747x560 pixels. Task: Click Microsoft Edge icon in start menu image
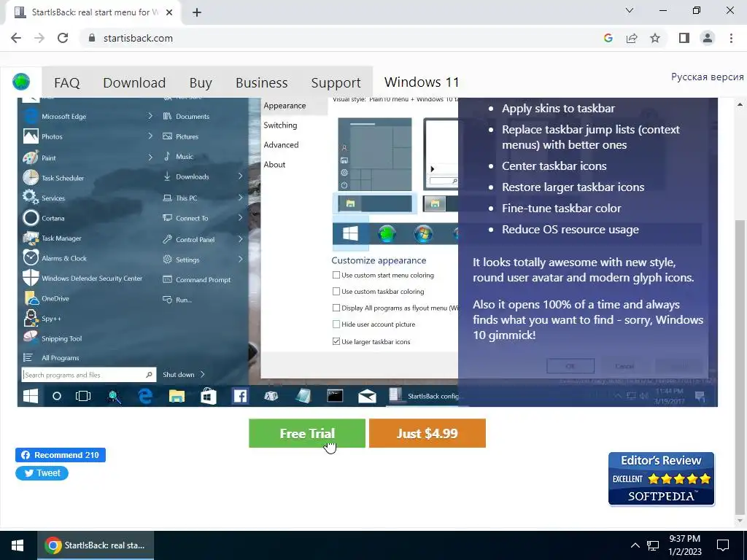31,116
